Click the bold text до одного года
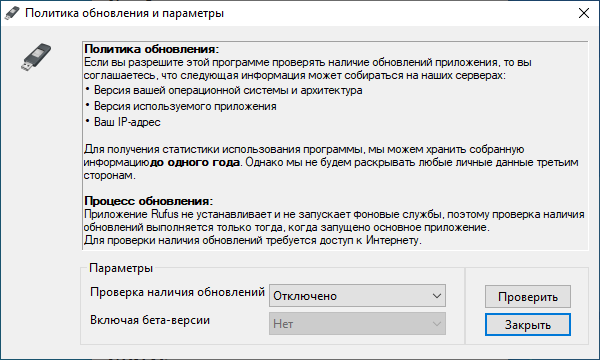This screenshot has width=600, height=360. pos(195,162)
